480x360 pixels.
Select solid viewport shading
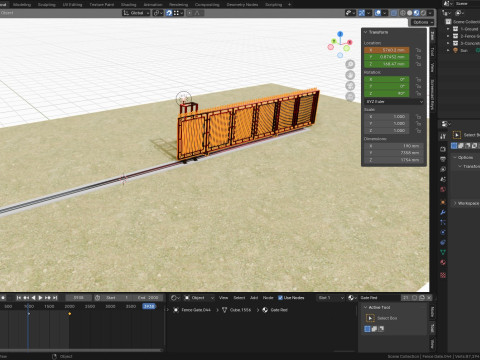(x=410, y=13)
